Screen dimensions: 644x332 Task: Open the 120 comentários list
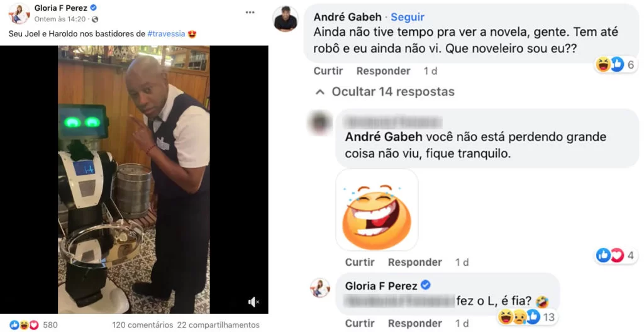click(143, 325)
